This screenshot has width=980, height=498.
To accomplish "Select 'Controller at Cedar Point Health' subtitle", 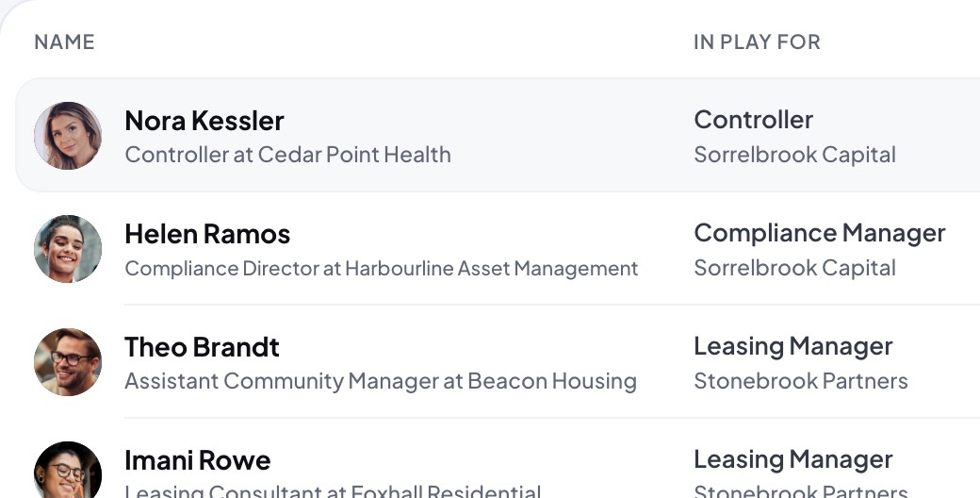I will (287, 155).
